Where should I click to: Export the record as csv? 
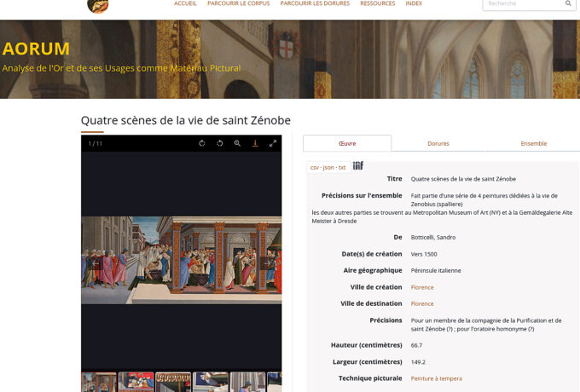[x=315, y=167]
